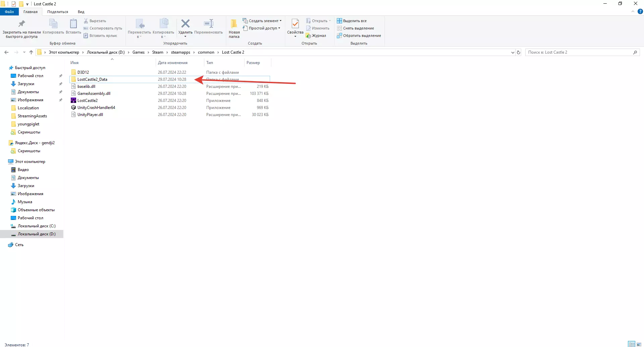The image size is (644, 347).
Task: Expand address bar history dropdown
Action: [x=513, y=52]
